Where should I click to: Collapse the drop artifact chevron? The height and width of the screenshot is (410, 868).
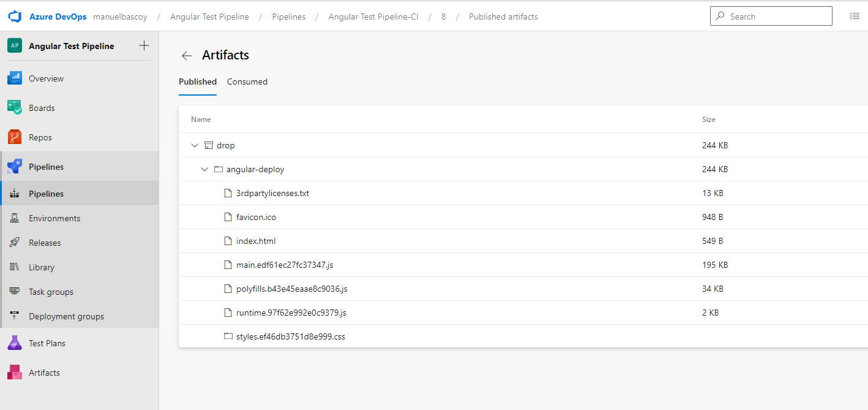195,145
